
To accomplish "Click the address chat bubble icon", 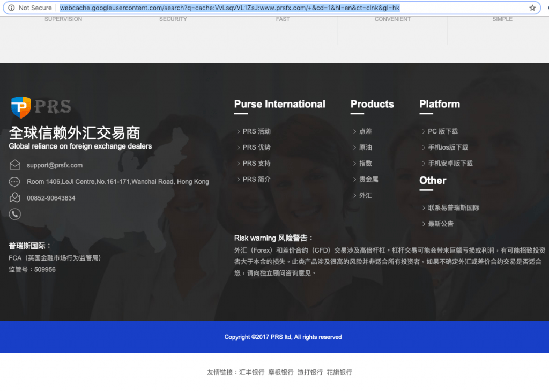I will 15,182.
